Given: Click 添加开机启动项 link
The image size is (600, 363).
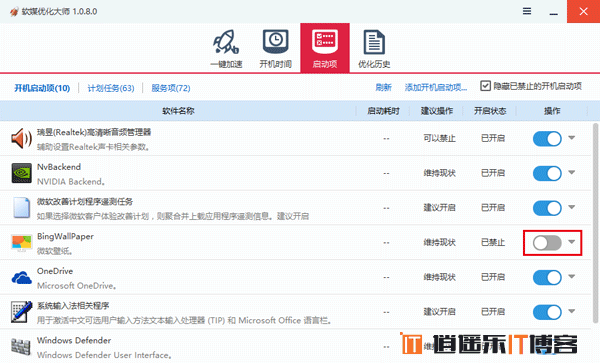Looking at the screenshot, I should pos(436,88).
